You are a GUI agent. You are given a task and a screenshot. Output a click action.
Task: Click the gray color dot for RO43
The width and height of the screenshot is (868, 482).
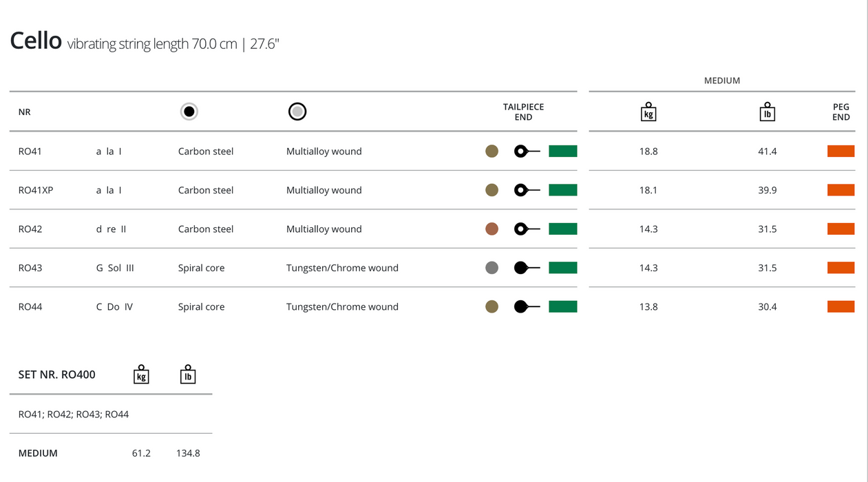491,268
